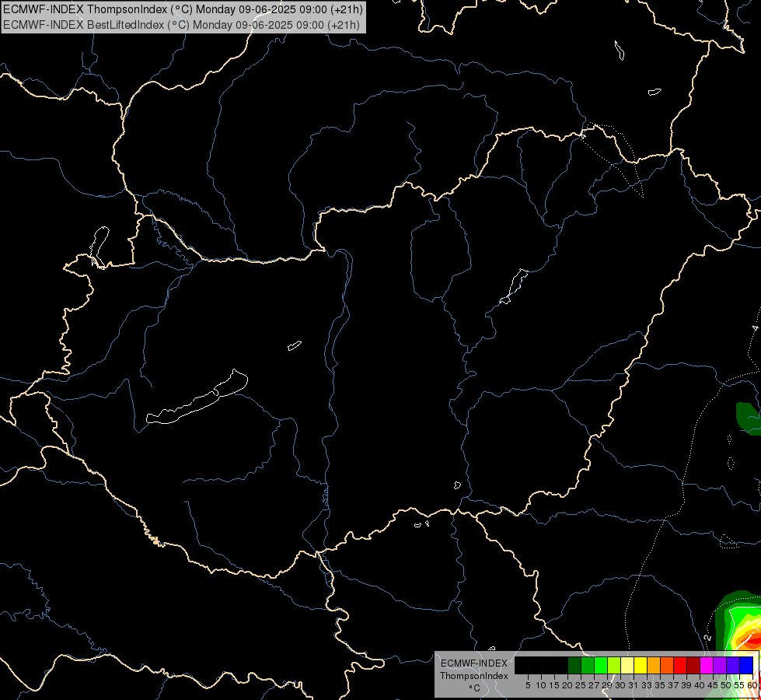The width and height of the screenshot is (761, 700).
Task: Click the BestLiftedIndex title line
Action: (x=182, y=25)
